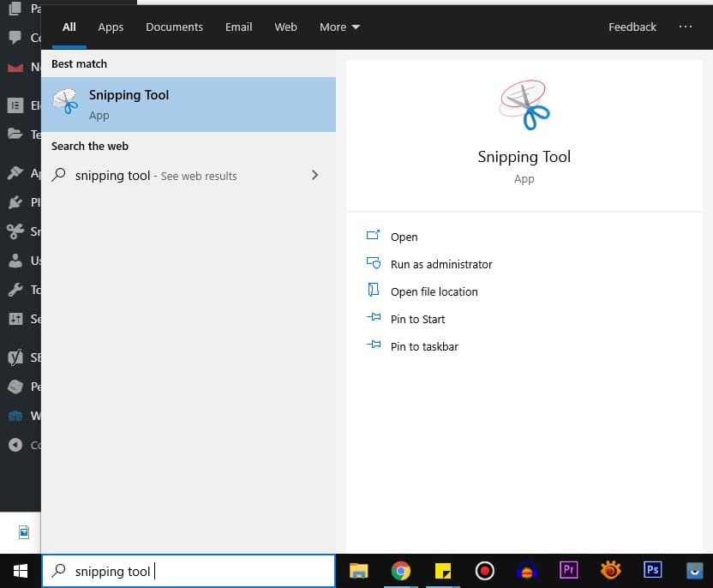Click the Run as administrator shield icon
Screen dimensions: 713x588
pos(374,263)
